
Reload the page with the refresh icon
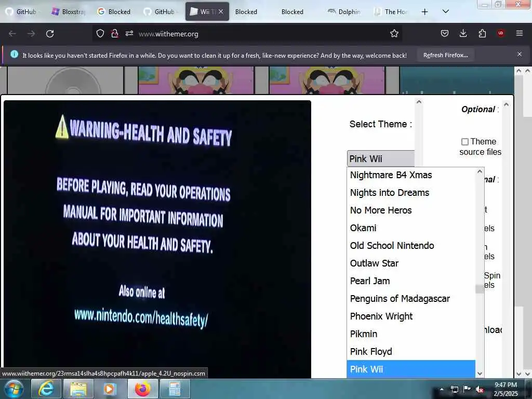tap(50, 34)
